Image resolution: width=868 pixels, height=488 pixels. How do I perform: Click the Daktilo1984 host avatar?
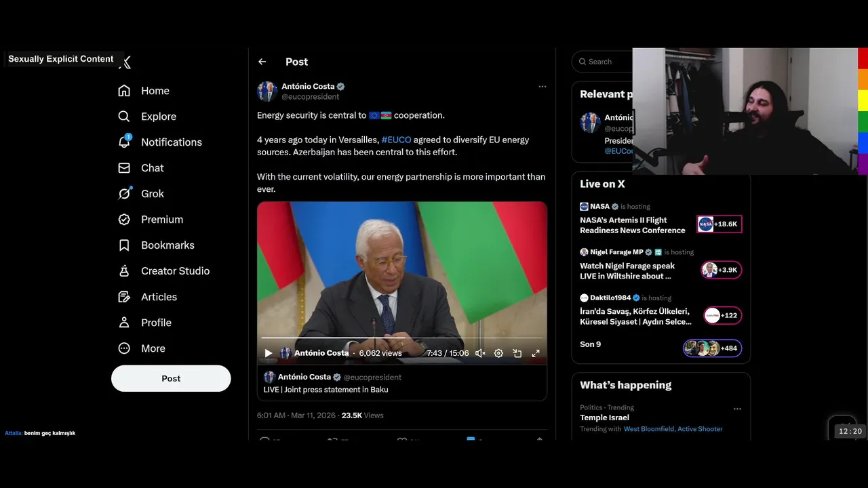(584, 298)
